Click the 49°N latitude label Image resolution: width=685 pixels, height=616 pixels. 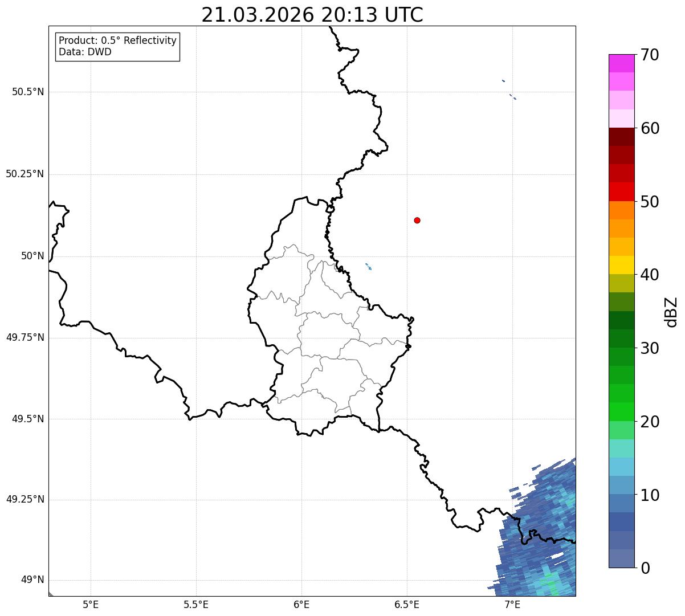[x=32, y=580]
